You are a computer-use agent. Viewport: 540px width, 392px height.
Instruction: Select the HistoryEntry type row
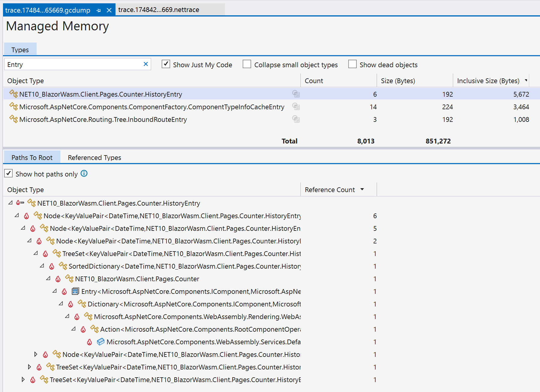pyautogui.click(x=271, y=94)
